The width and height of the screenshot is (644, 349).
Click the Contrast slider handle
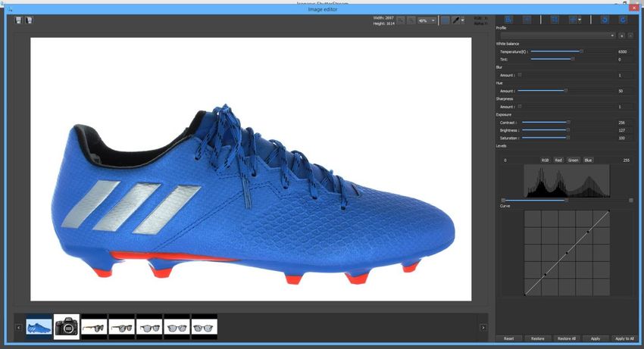pyautogui.click(x=568, y=123)
